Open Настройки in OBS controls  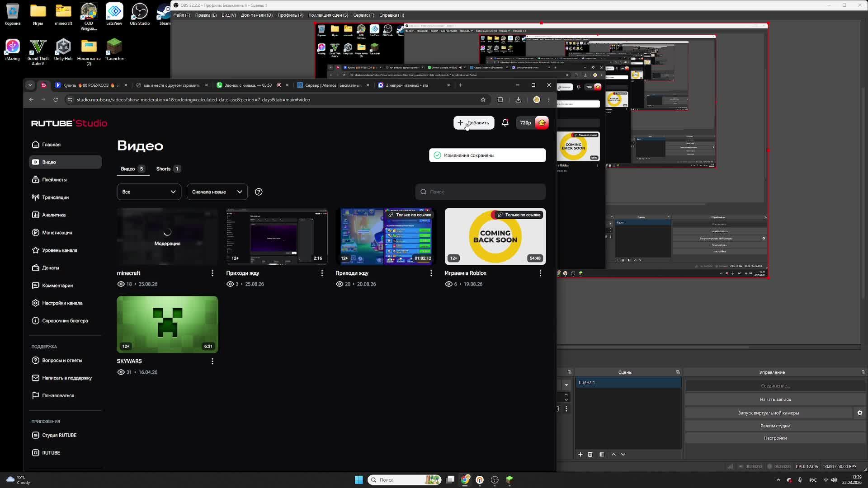pos(775,438)
